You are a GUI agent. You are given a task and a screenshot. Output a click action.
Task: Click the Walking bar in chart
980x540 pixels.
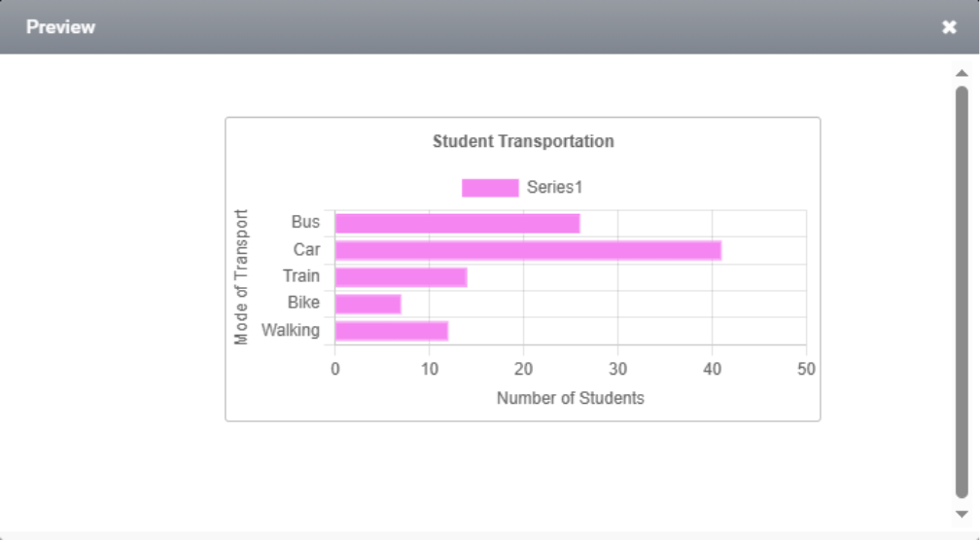point(391,331)
